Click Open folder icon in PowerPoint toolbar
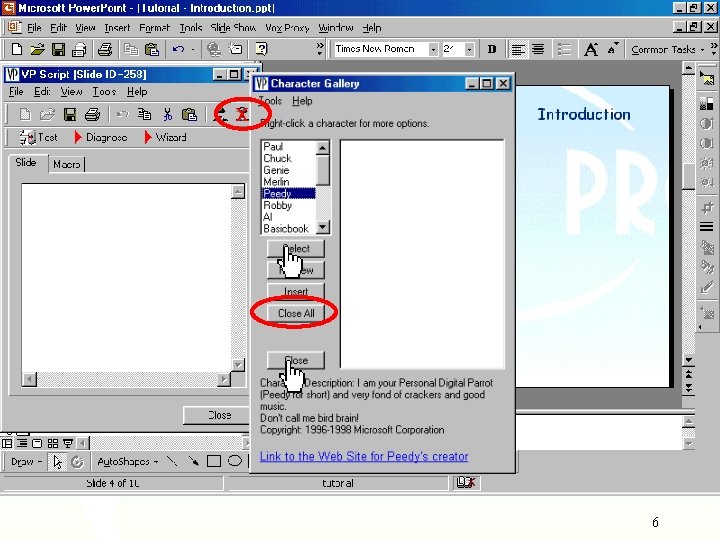 pos(38,49)
